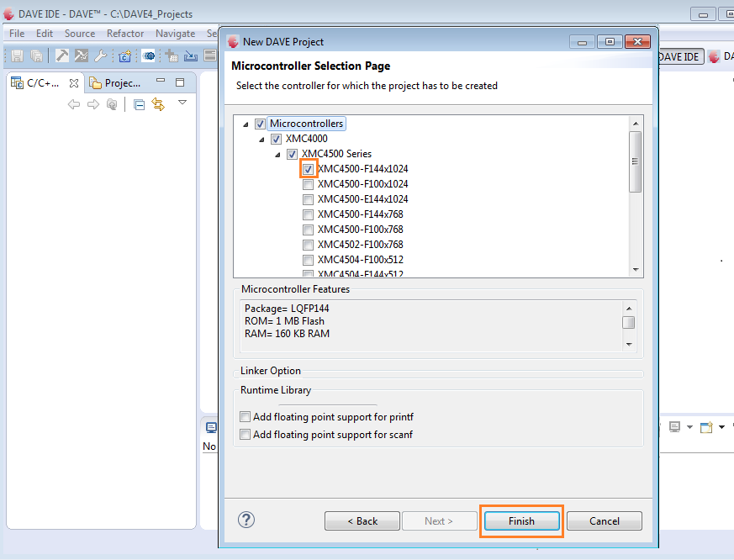Collapse the XMC4000 tree node
The height and width of the screenshot is (560, 734).
[x=261, y=140]
